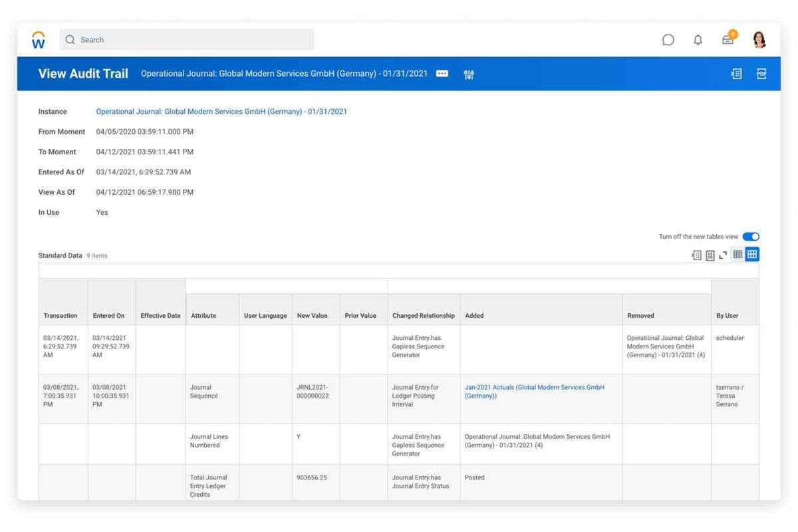798x532 pixels.
Task: Expand Standard Data table to fullscreen
Action: [723, 254]
